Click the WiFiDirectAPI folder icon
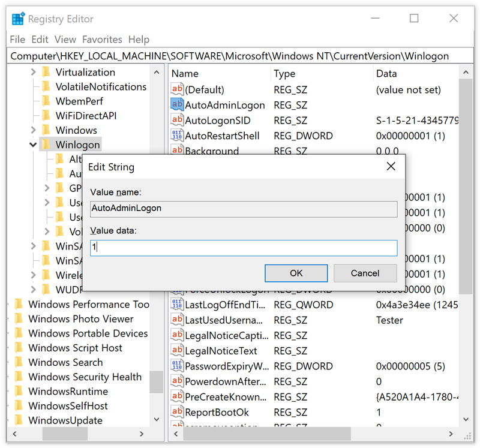This screenshot has width=480, height=448. pyautogui.click(x=46, y=115)
